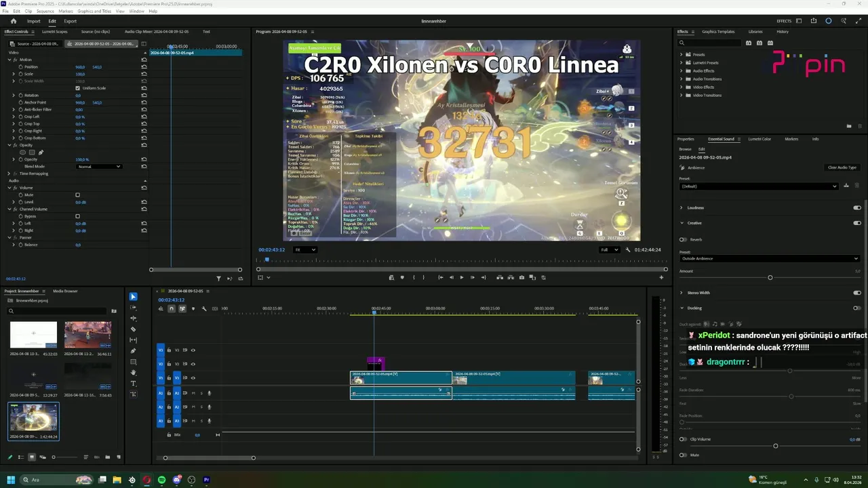Select the Razor tool
Image resolution: width=868 pixels, height=488 pixels.
[133, 329]
